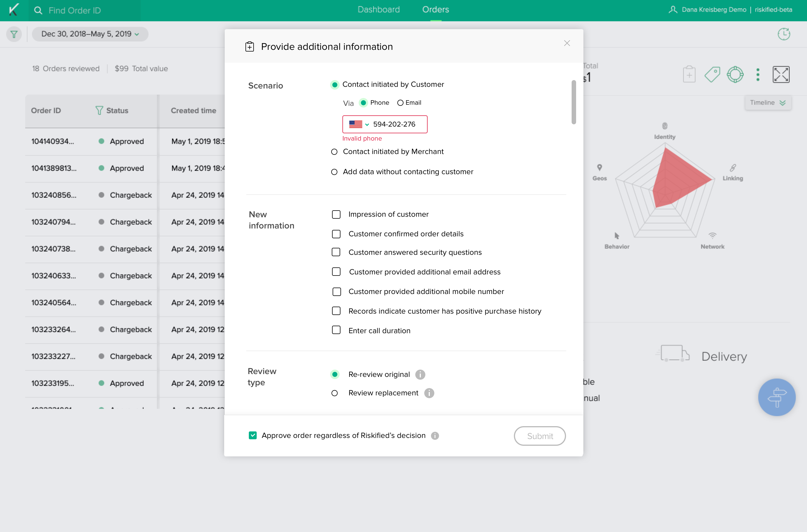The image size is (807, 532).
Task: Click the user profile icon
Action: (x=672, y=10)
